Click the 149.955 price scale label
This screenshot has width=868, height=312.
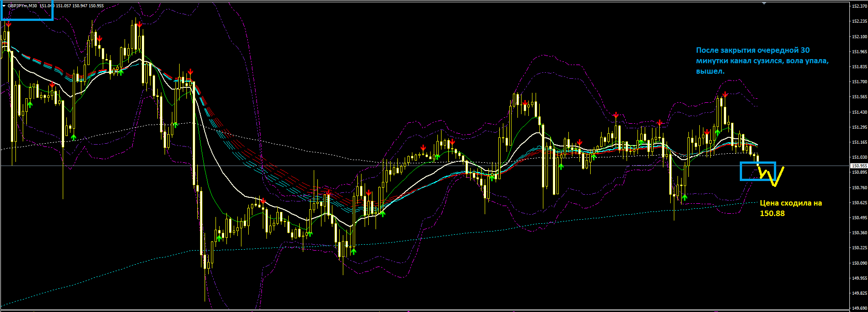coord(859,278)
